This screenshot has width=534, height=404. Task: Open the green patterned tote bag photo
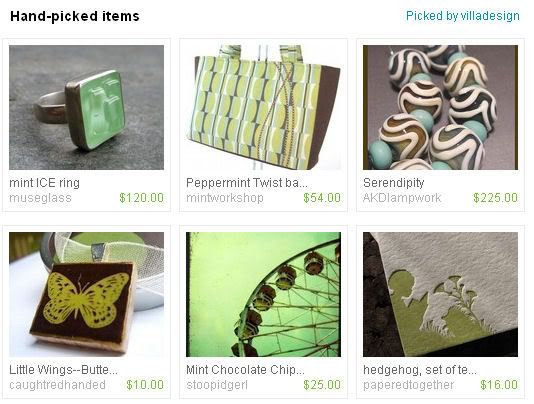[x=263, y=107]
